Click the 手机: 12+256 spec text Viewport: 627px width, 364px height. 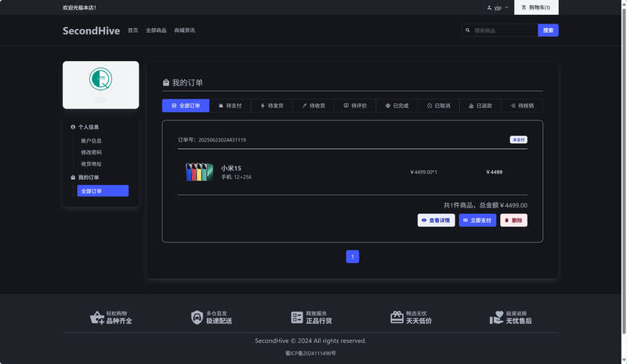point(237,177)
